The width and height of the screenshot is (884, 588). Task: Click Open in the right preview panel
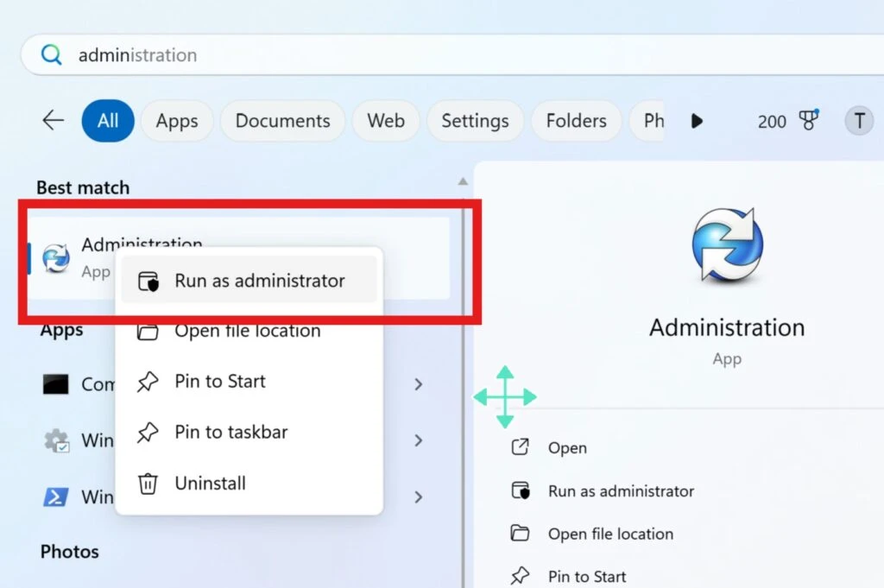coord(567,447)
